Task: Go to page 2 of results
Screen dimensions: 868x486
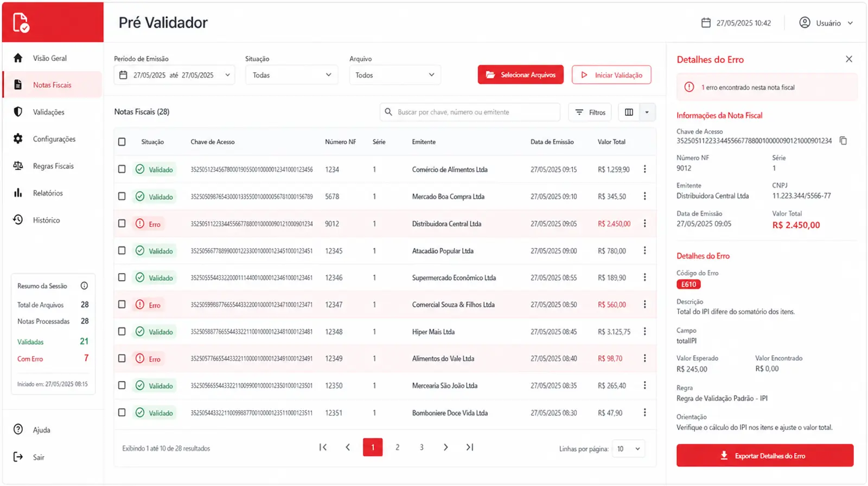Action: 398,447
